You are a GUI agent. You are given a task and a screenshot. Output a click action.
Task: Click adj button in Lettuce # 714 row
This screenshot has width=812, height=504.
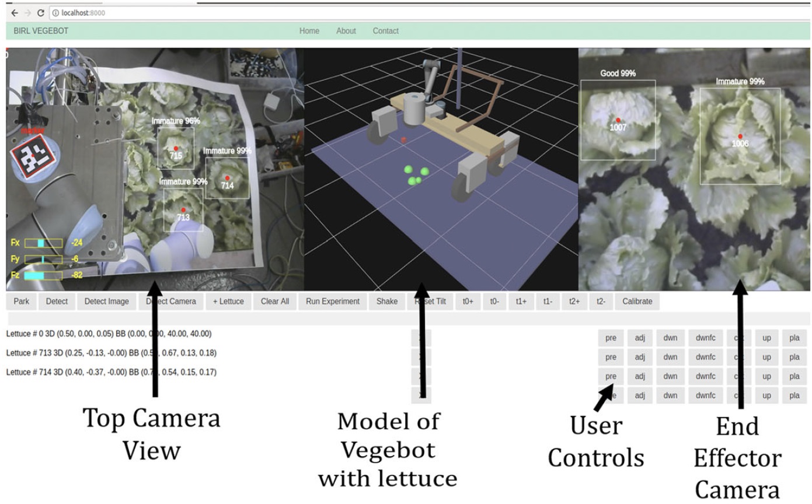click(640, 376)
